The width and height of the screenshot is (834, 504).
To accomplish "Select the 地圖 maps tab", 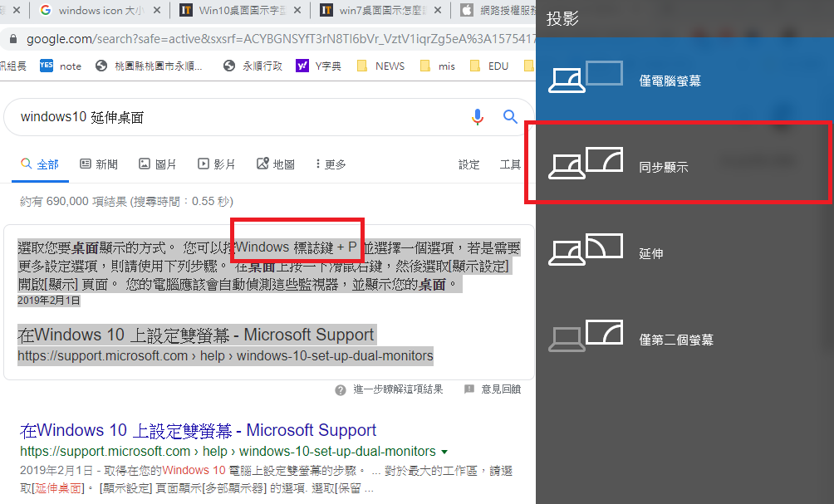I will coord(276,164).
